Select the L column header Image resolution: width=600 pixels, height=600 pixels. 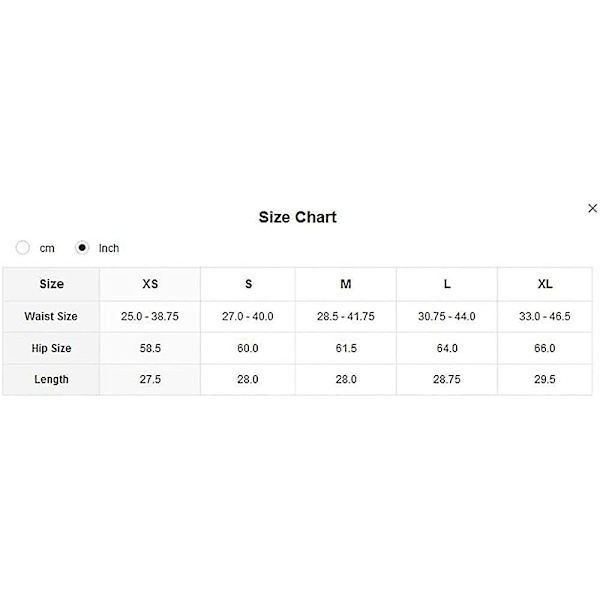point(447,284)
